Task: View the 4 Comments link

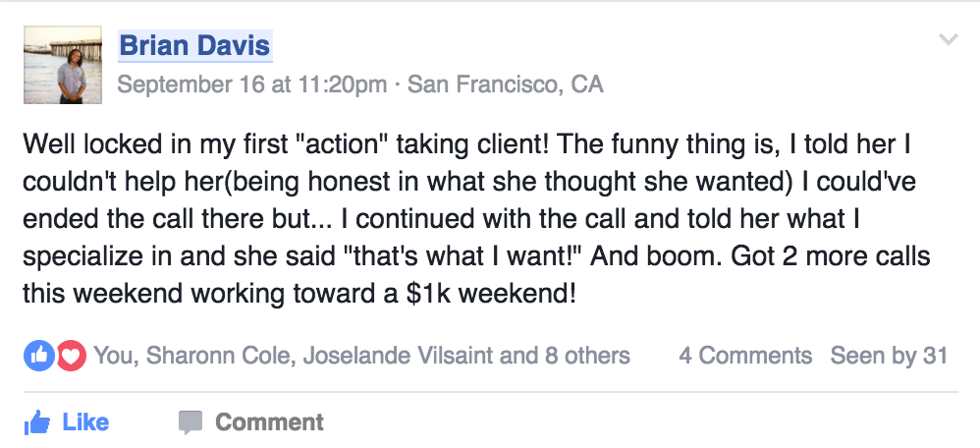Action: click(745, 356)
